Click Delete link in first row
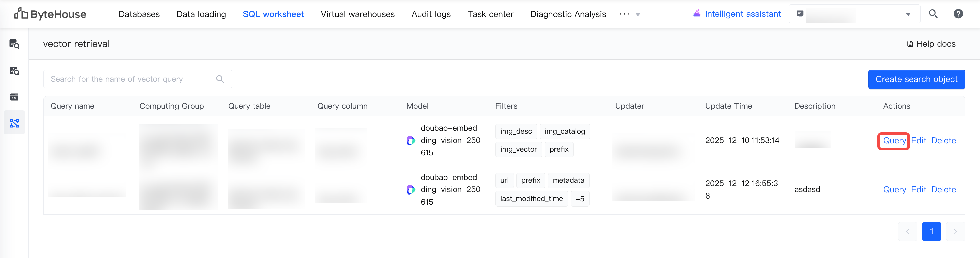Screen dimensions: 980x258 click(943, 141)
